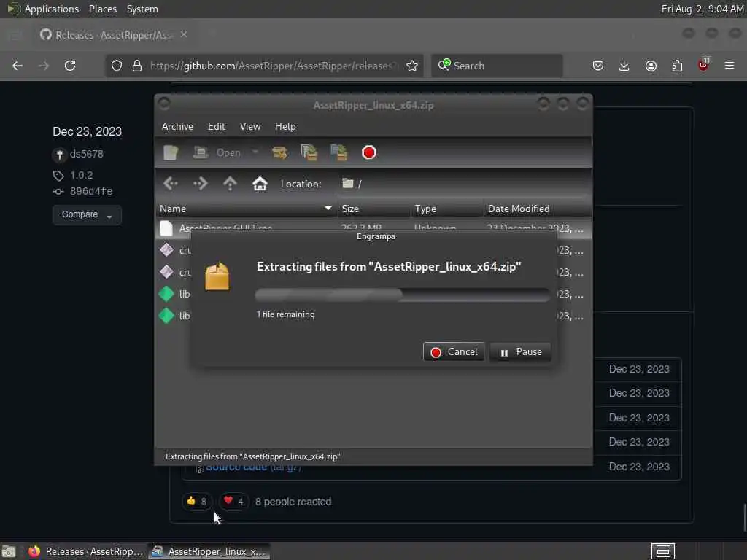Open the Help menu in Engrampa
The image size is (747, 560).
[x=285, y=126]
